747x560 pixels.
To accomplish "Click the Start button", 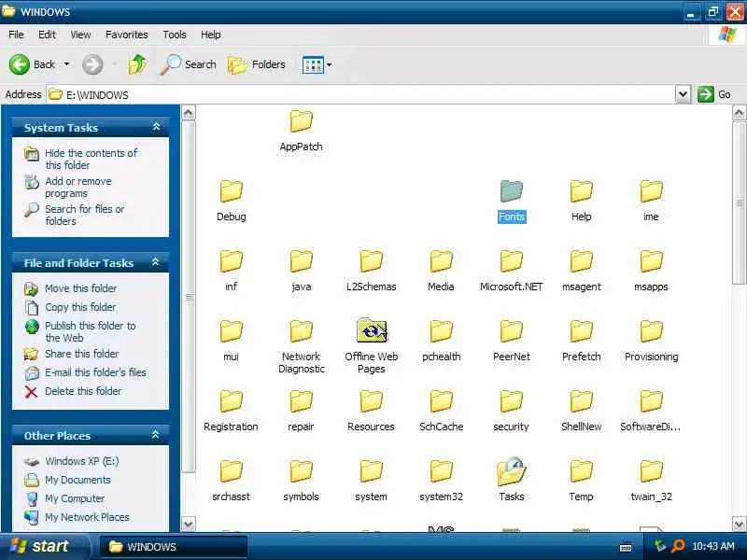I will click(44, 546).
